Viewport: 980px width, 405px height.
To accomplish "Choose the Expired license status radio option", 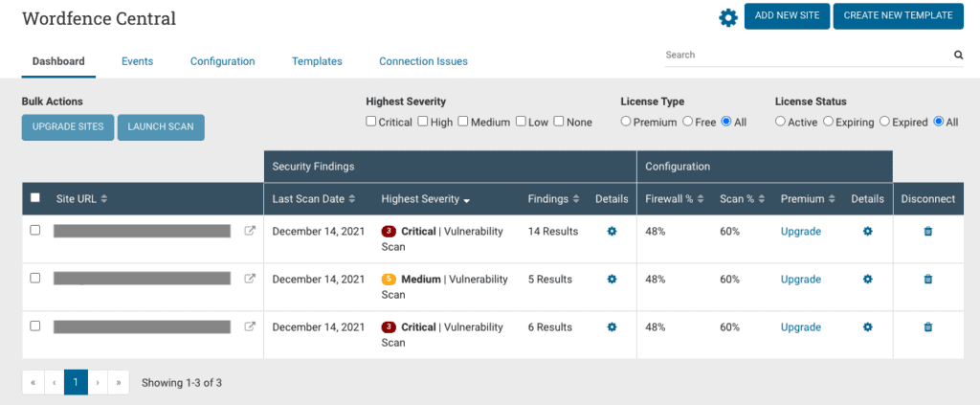I will [x=884, y=122].
